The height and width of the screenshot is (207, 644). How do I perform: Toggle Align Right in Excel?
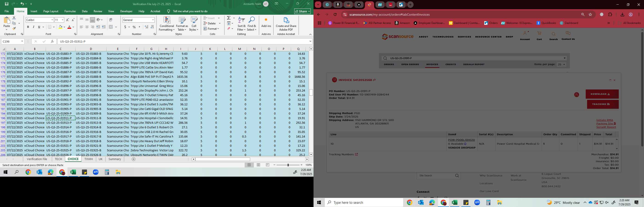[x=92, y=27]
